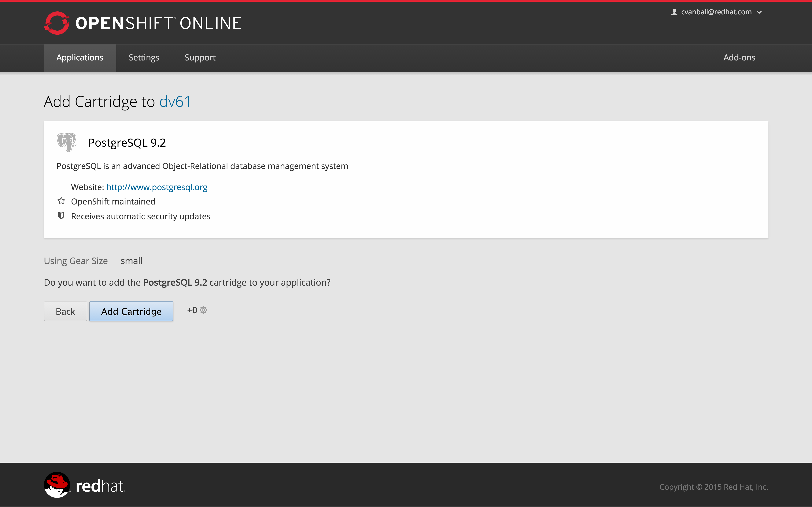812x507 pixels.
Task: Click the PostgreSQL 9.2 heading text
Action: [x=127, y=142]
